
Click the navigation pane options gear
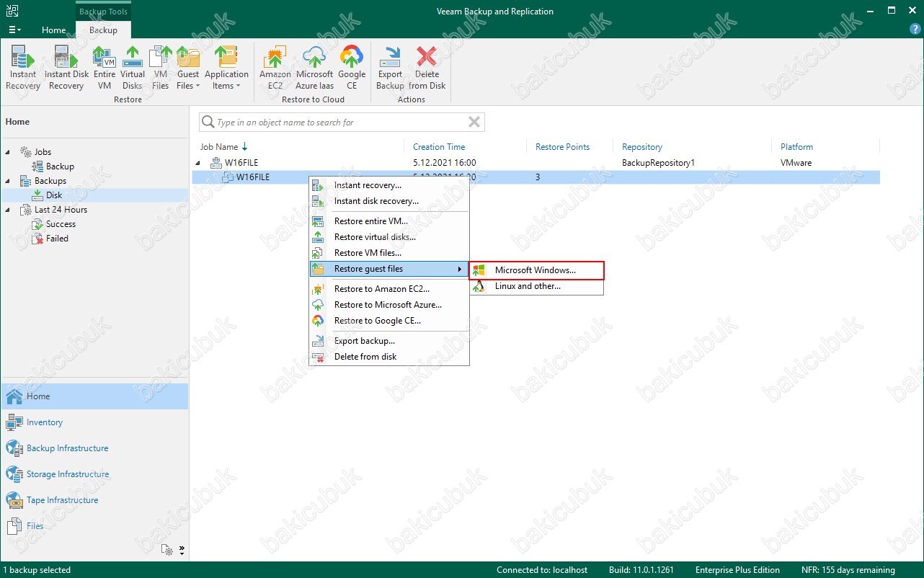(x=168, y=549)
